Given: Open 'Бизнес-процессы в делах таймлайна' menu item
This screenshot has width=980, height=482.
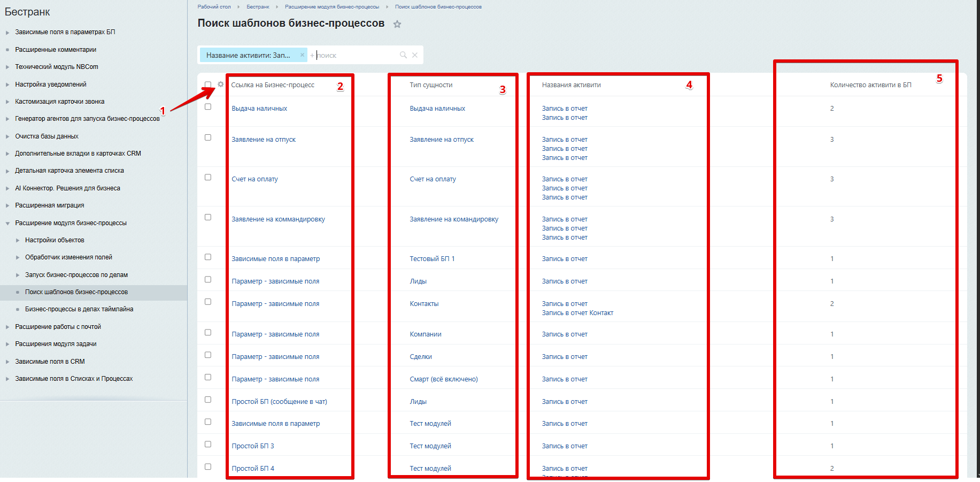Looking at the screenshot, I should coord(79,309).
